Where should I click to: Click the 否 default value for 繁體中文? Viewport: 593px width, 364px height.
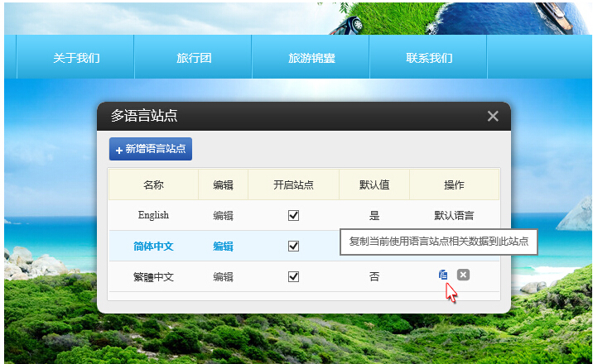[374, 277]
